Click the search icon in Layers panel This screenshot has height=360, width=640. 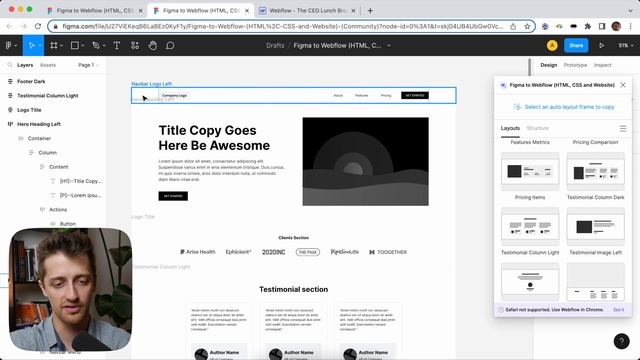(x=10, y=65)
